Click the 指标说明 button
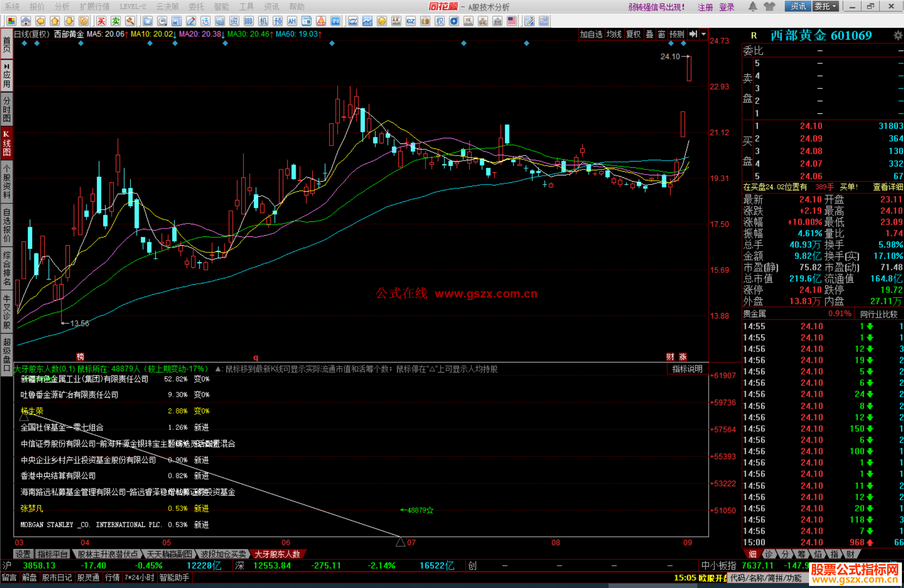This screenshot has width=904, height=588. coord(687,369)
